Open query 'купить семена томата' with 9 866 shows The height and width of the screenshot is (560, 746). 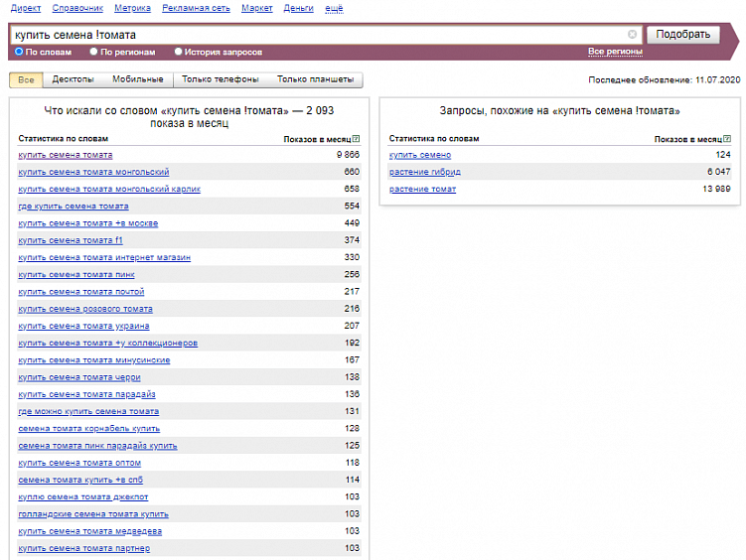66,155
